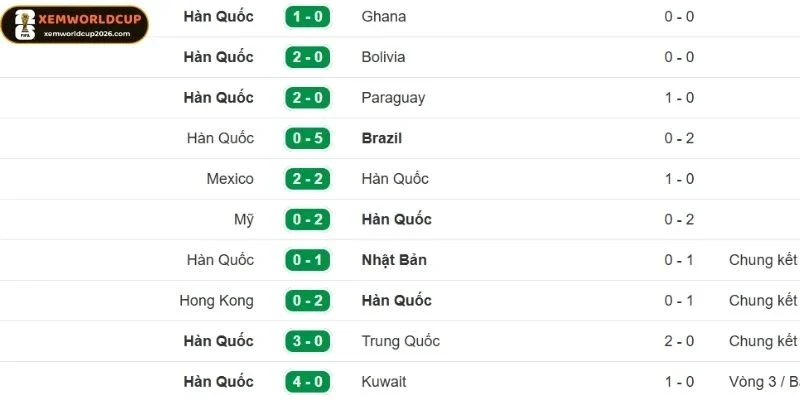
Task: Select the Mexico team name
Action: click(x=230, y=179)
